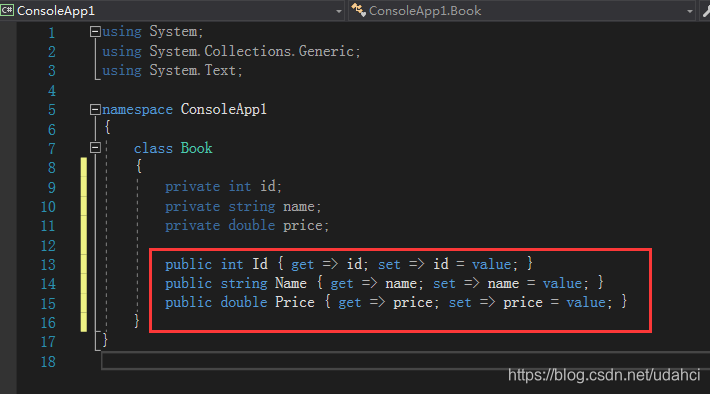This screenshot has width=710, height=394.
Task: Click 'value' keyword on line 14
Action: pos(562,283)
